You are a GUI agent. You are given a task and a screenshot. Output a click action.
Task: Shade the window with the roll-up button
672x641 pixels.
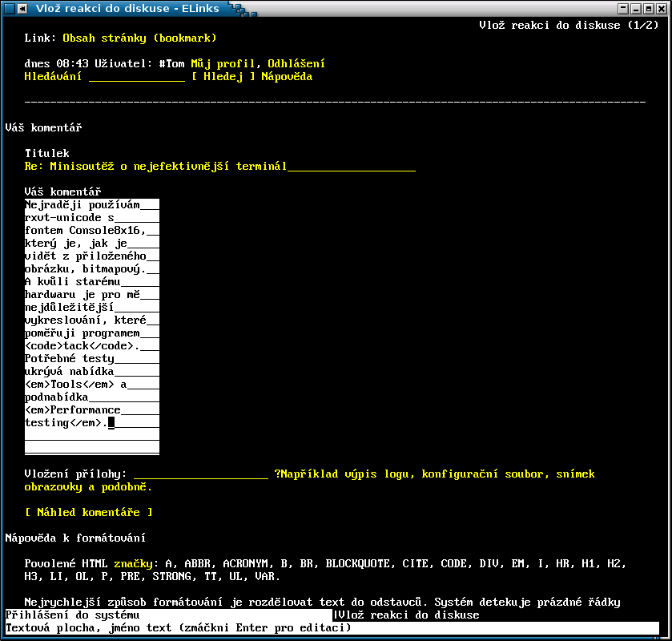(x=623, y=8)
